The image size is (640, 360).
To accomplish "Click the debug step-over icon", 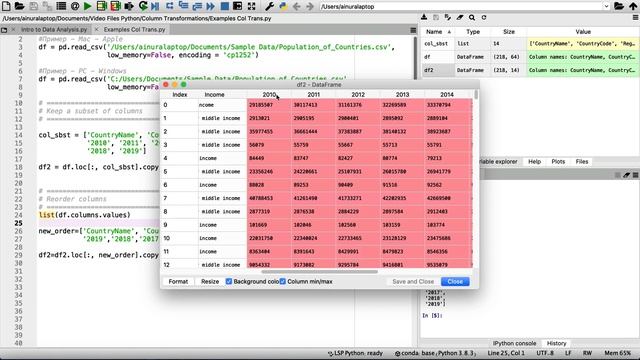I will click(x=170, y=6).
